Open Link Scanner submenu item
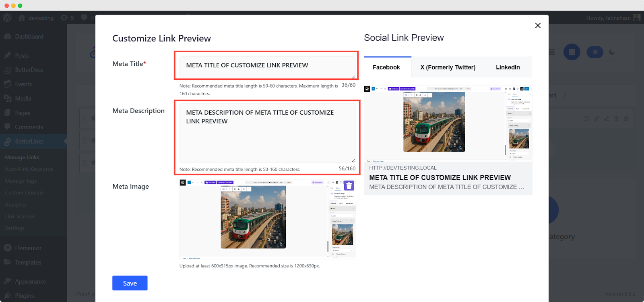The height and width of the screenshot is (302, 644). (x=20, y=216)
